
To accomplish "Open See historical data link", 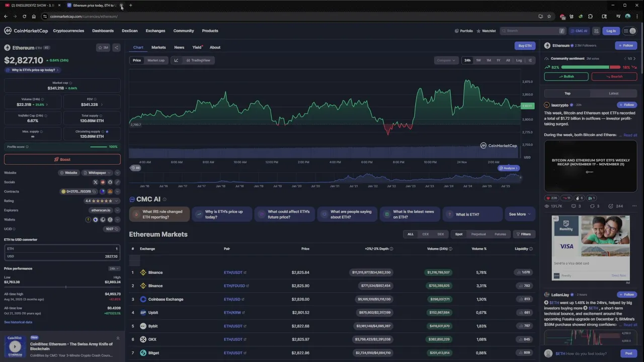I will pos(18,322).
